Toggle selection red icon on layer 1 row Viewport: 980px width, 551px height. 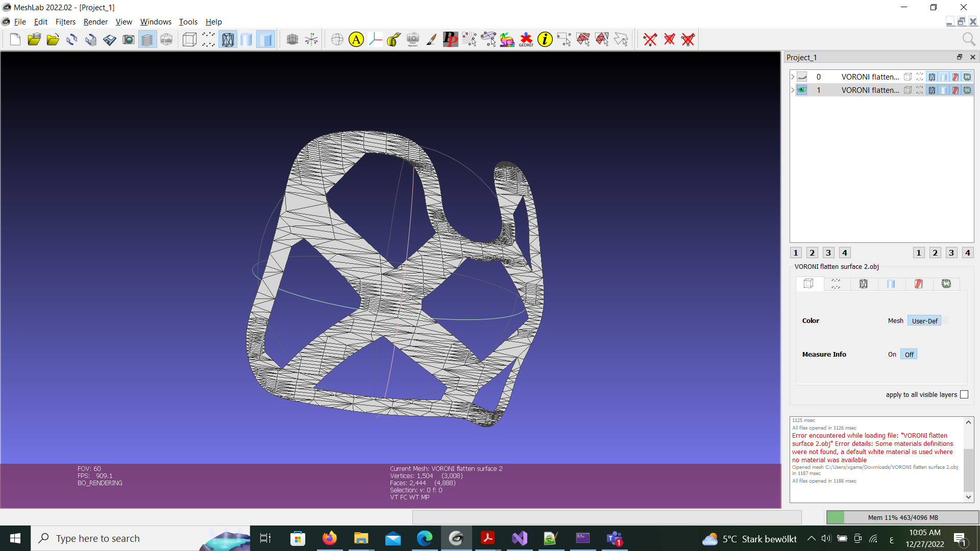click(x=955, y=90)
